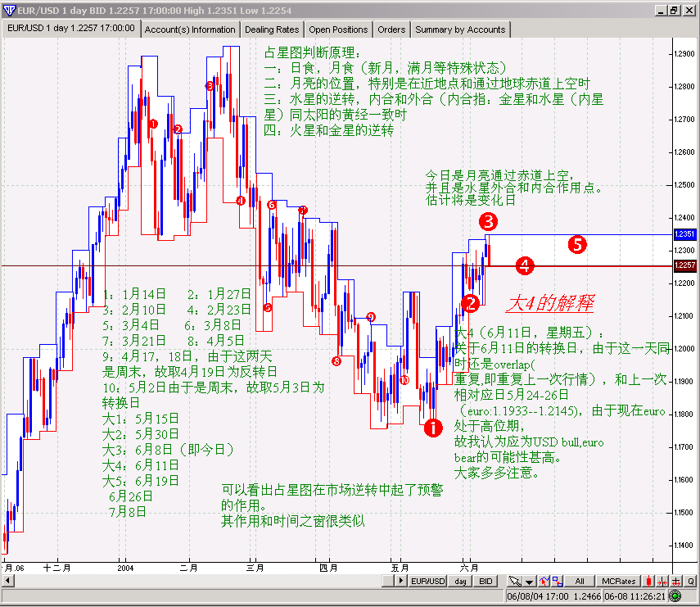Click the green connection status indicator

pos(675,596)
